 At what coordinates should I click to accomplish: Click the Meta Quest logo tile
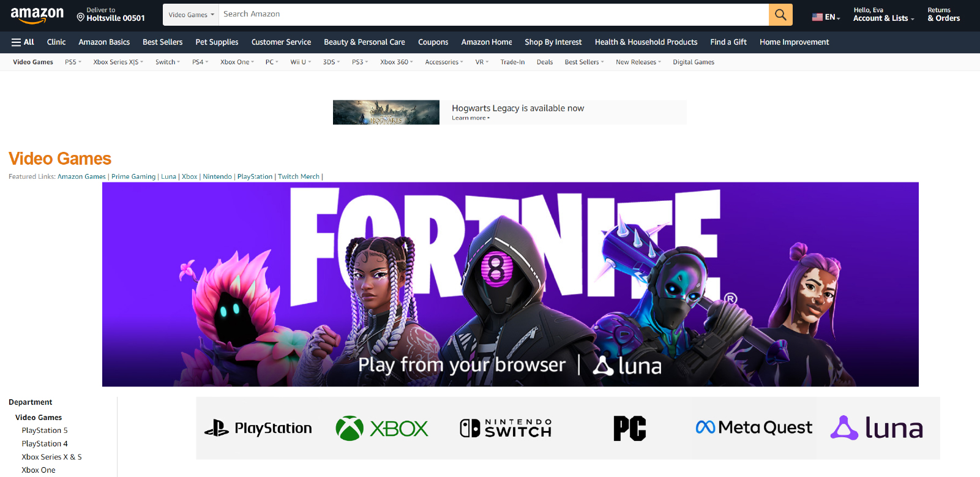(754, 427)
